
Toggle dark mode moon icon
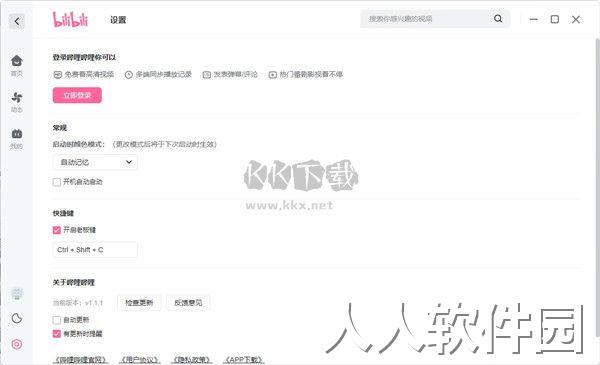pos(17,318)
